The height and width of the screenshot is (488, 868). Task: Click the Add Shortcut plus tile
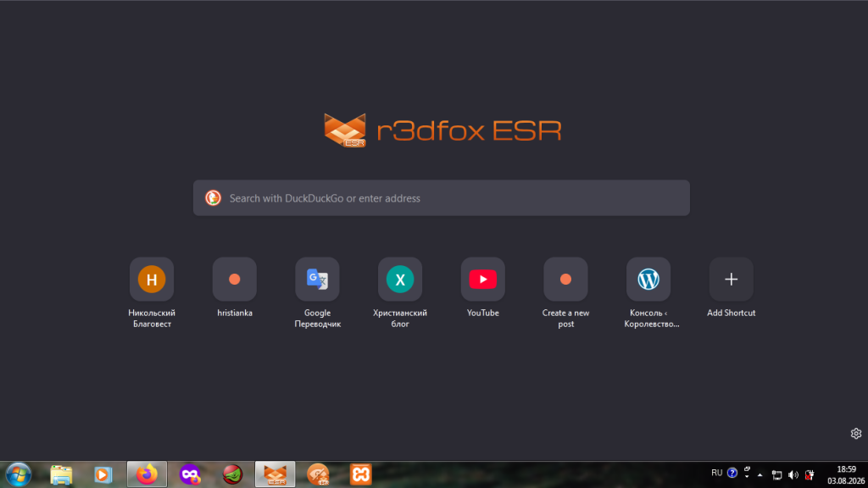pyautogui.click(x=731, y=280)
